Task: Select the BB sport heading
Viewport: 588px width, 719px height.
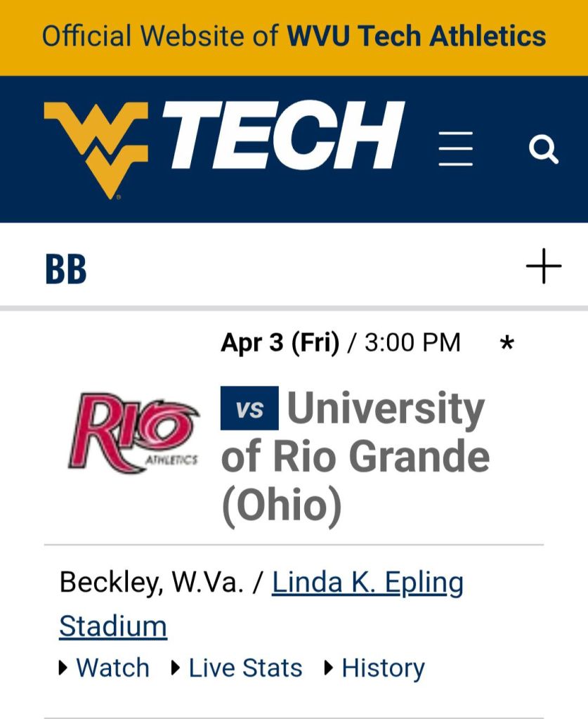Action: pyautogui.click(x=66, y=269)
